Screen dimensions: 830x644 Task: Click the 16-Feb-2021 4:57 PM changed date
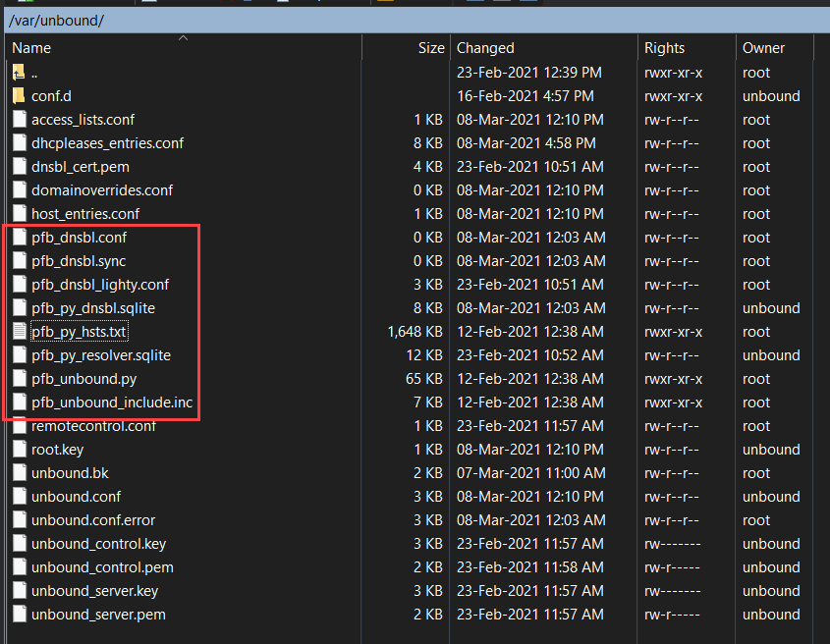pos(526,96)
